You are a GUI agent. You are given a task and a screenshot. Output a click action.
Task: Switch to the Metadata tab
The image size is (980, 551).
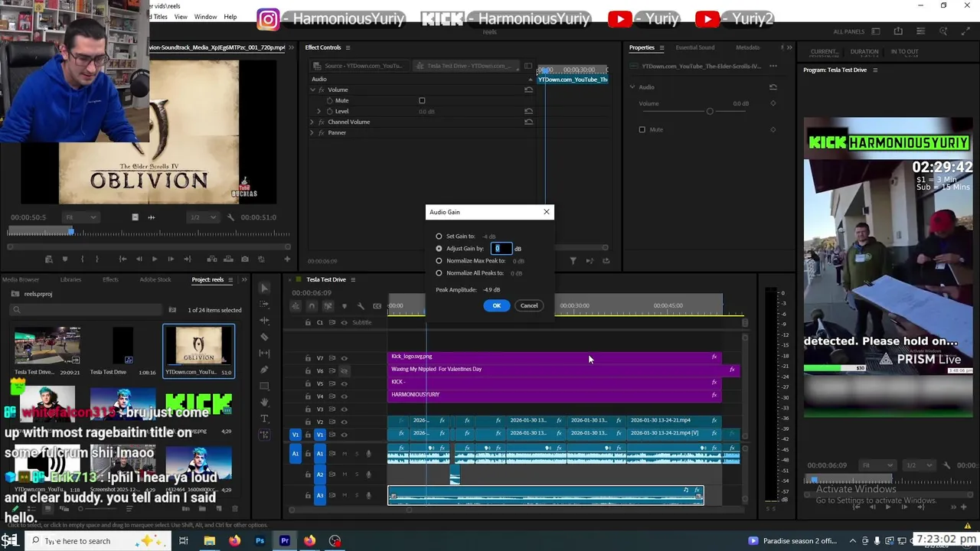(x=748, y=47)
